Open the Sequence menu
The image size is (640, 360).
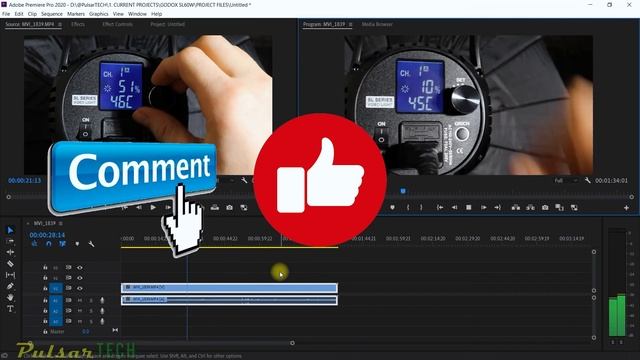point(52,14)
